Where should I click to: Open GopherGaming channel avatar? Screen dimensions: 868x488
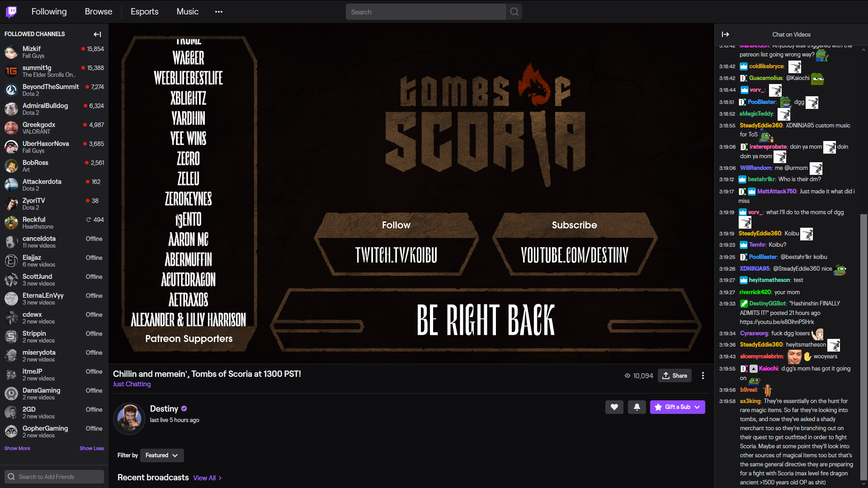[11, 432]
